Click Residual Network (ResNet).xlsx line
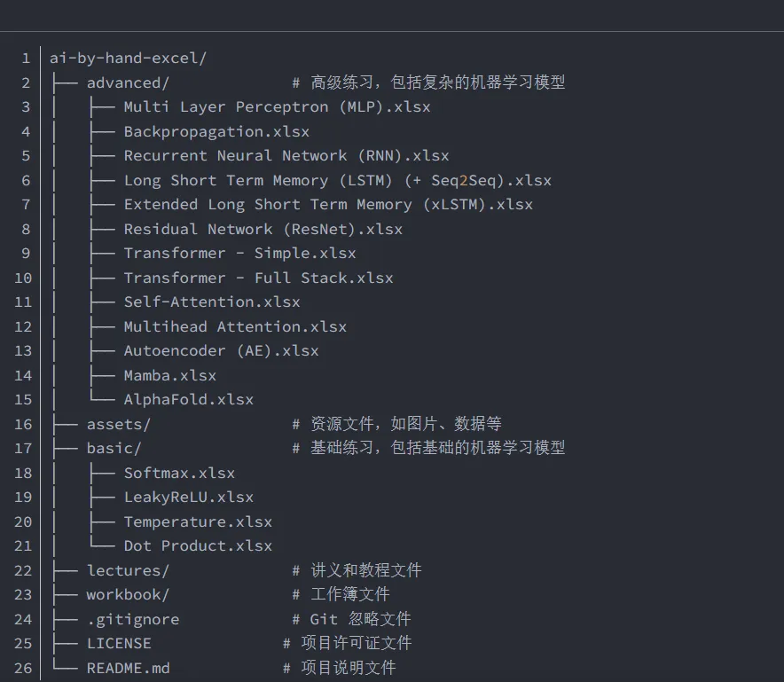Viewport: 784px width, 682px height. click(263, 229)
